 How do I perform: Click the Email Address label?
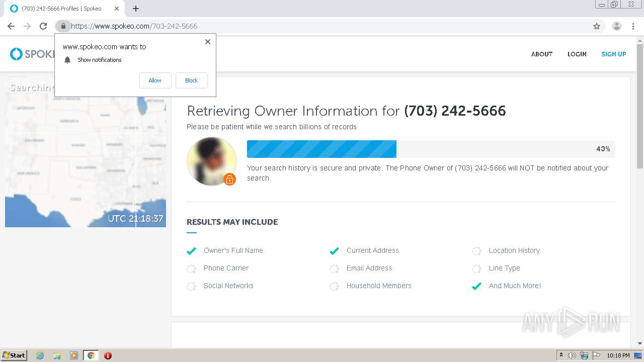[x=369, y=268]
